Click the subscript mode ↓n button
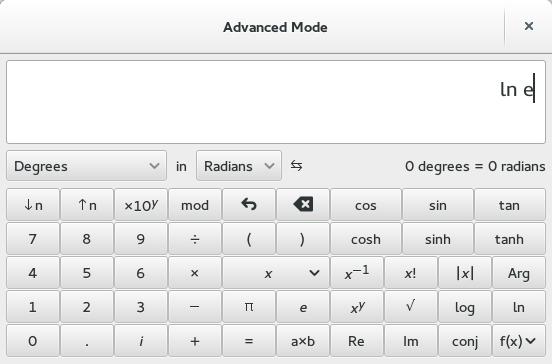This screenshot has height=364, width=552. pyautogui.click(x=33, y=205)
